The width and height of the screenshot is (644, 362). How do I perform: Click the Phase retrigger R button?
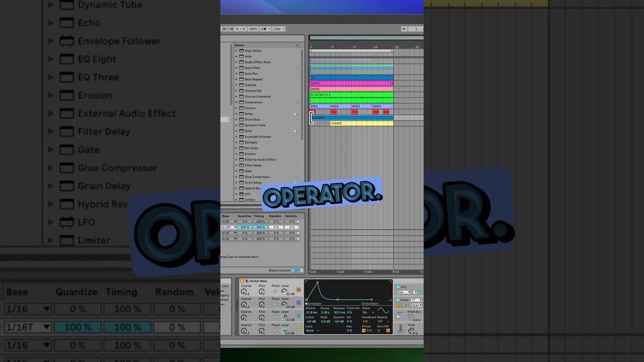pos(364,330)
